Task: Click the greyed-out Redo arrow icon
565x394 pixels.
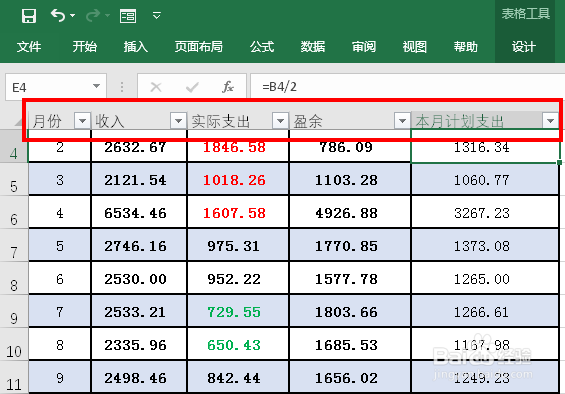Action: coord(93,16)
